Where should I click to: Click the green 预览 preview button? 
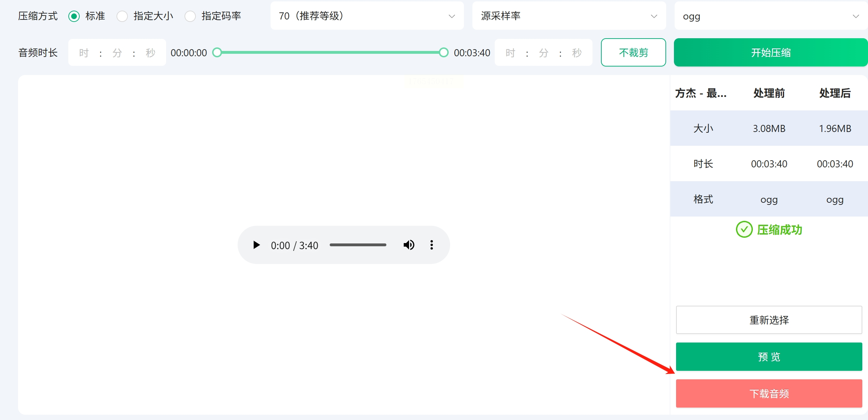point(769,357)
